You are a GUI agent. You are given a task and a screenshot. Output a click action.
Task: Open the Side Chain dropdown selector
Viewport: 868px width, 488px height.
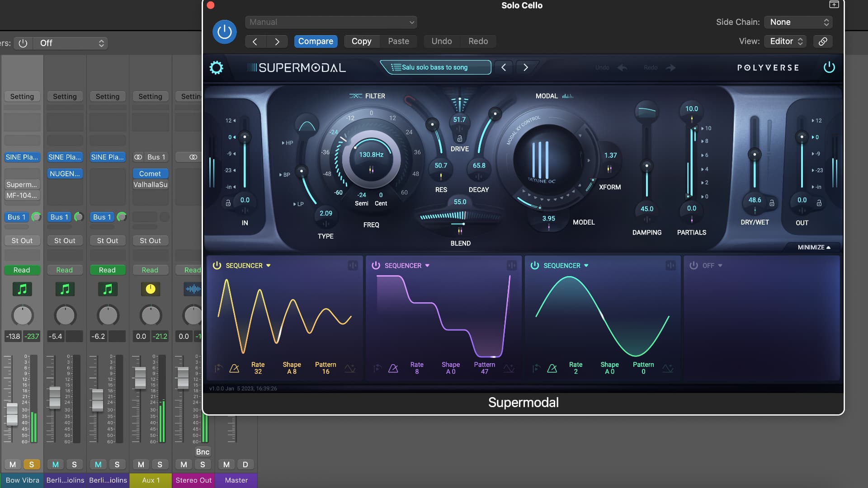click(798, 22)
